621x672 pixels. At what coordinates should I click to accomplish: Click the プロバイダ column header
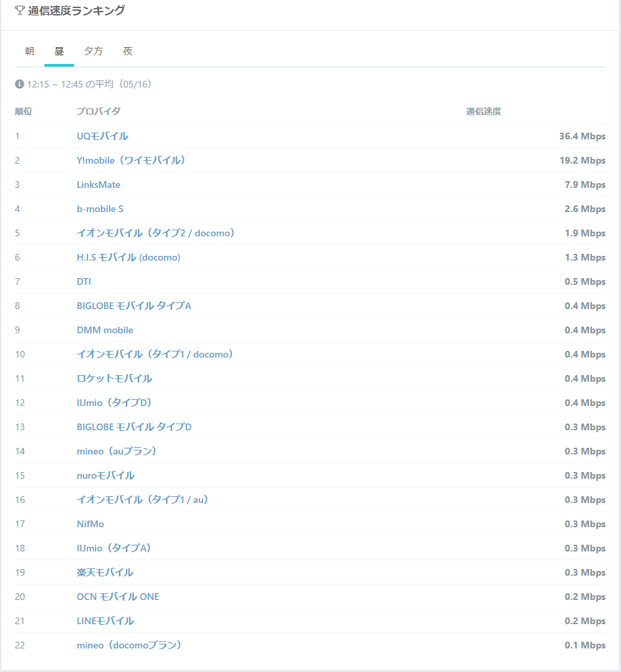click(98, 111)
